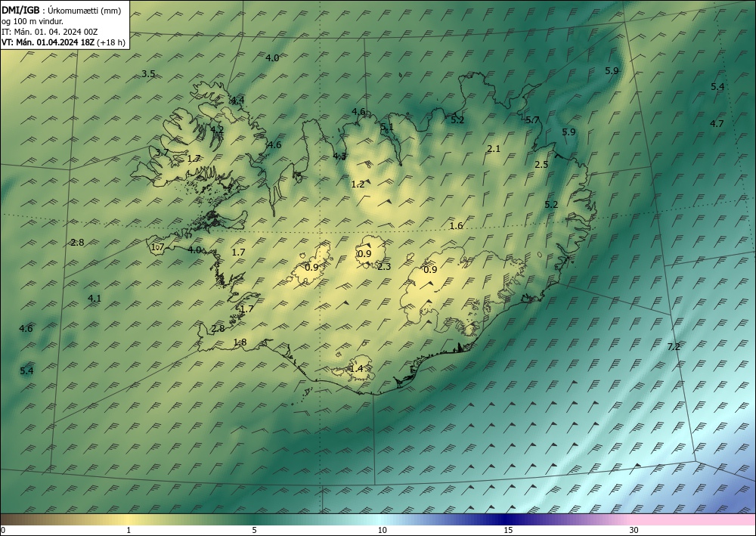Click the colorbar tick label 0
The width and height of the screenshot is (756, 536).
(x=3, y=531)
